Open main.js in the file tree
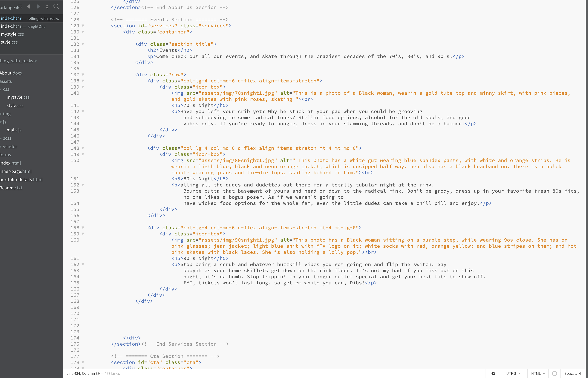Viewport: 588px width, 378px height. [x=14, y=130]
